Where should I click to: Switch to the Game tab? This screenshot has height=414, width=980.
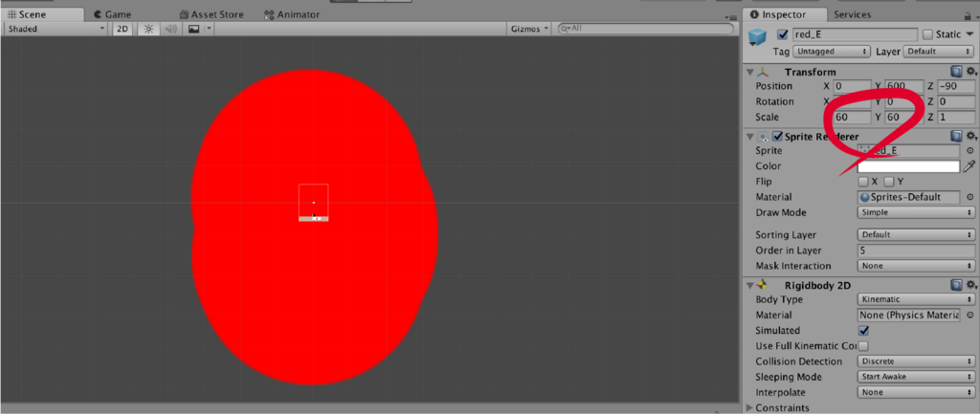click(x=113, y=14)
